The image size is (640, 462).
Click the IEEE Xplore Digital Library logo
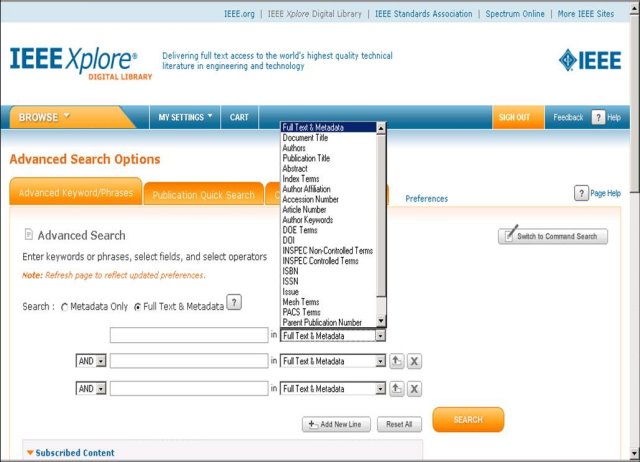(81, 63)
